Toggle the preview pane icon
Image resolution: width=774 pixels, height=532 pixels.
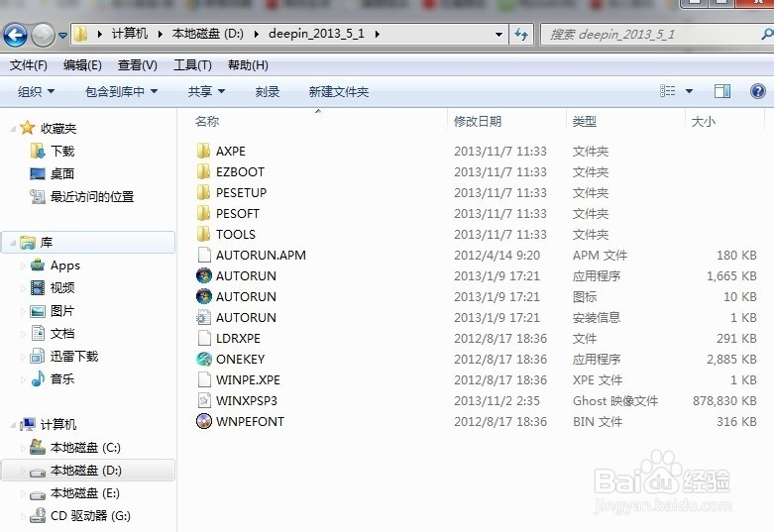point(722,91)
